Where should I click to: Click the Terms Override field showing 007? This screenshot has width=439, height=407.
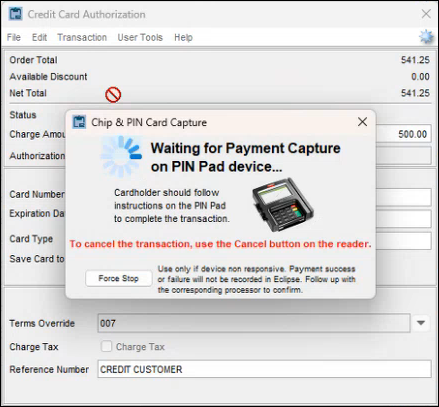[254, 323]
